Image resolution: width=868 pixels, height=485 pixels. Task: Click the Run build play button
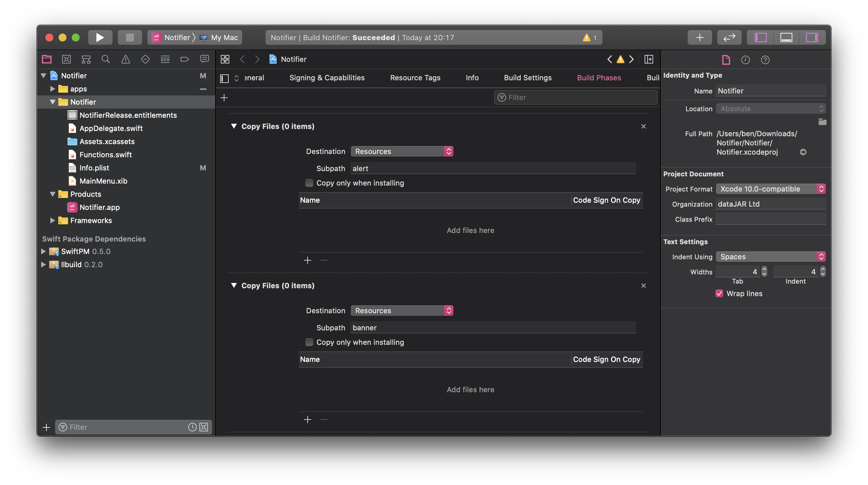coord(100,38)
